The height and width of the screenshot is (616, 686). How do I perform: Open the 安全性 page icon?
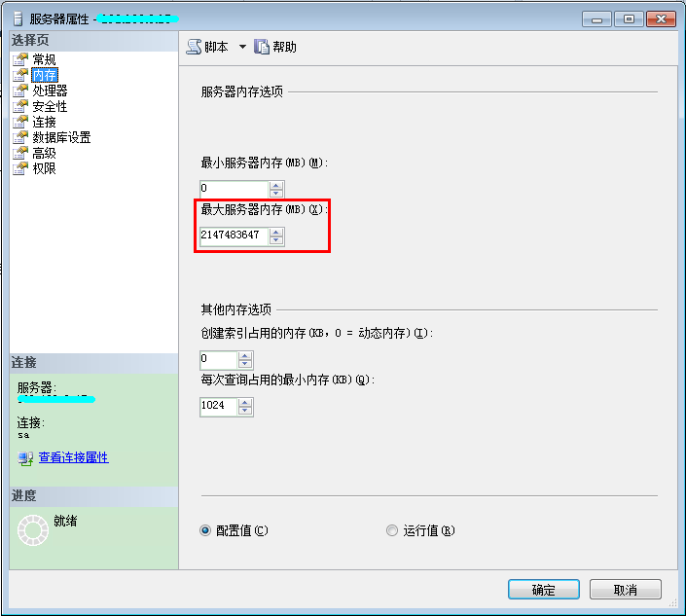tap(20, 106)
